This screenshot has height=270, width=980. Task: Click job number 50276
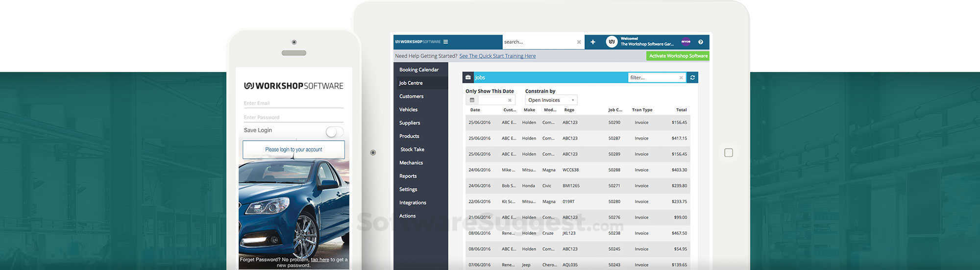click(x=614, y=217)
